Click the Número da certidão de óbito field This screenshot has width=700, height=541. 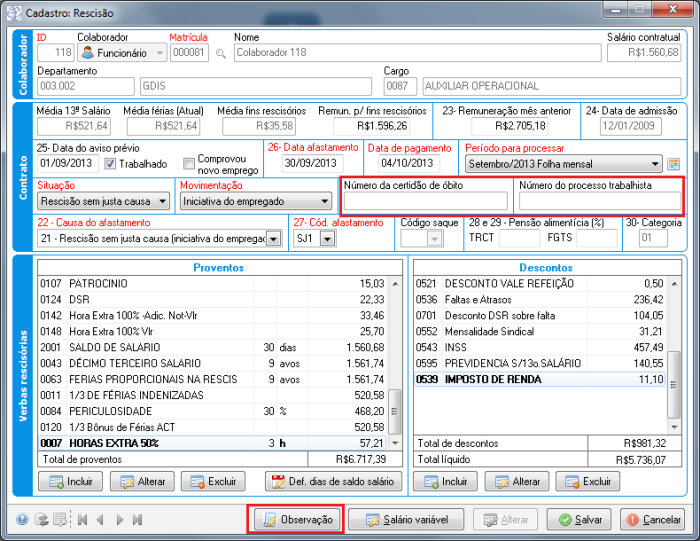(x=424, y=201)
